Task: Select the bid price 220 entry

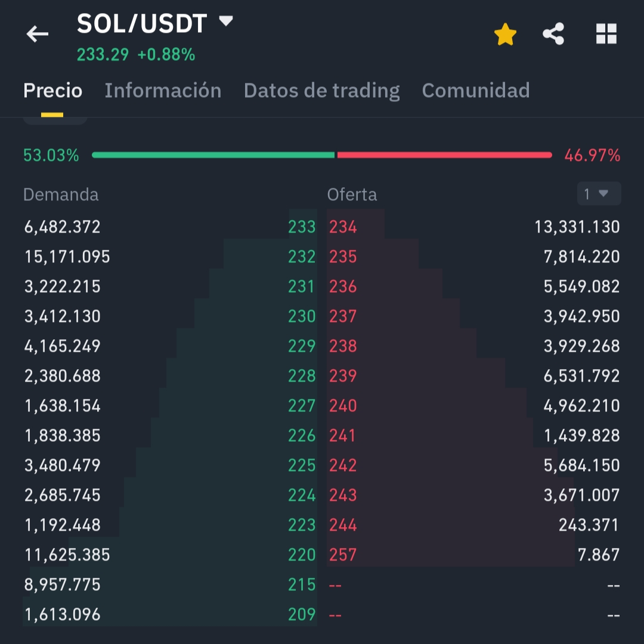Action: (302, 555)
